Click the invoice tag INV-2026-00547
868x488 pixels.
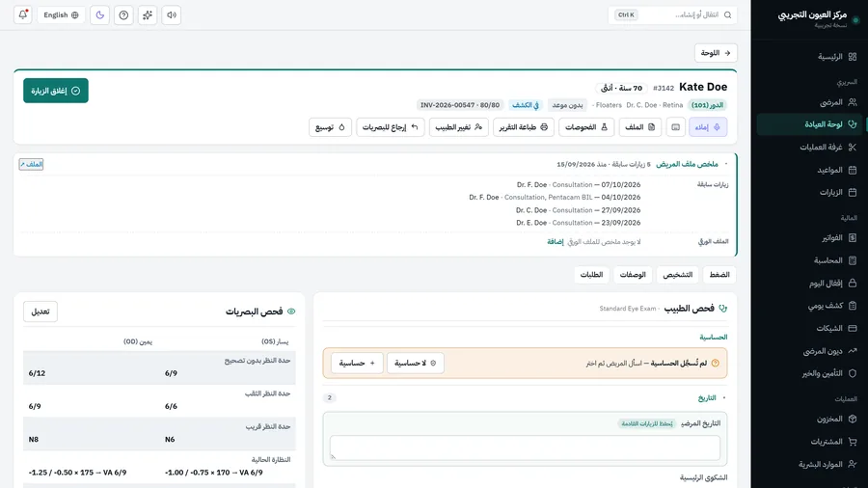tap(460, 105)
